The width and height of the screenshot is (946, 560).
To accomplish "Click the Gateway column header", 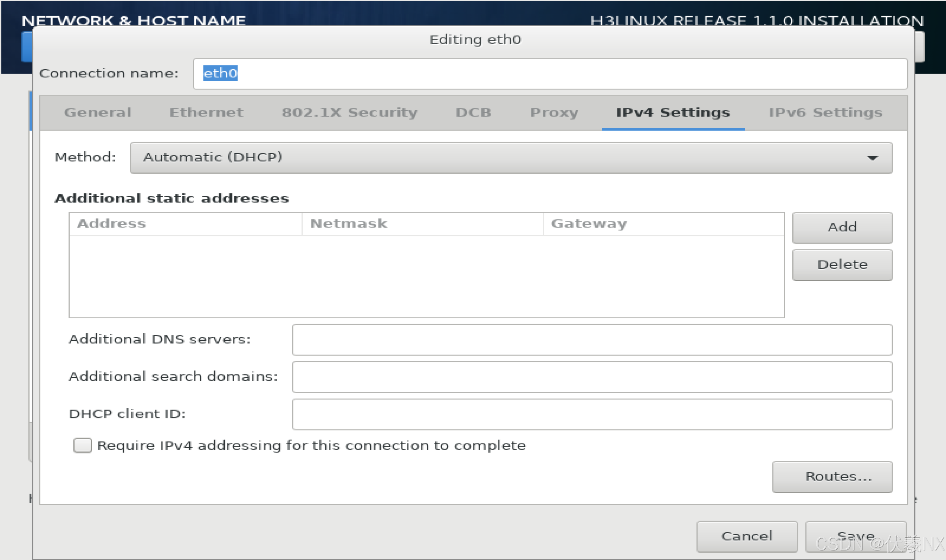I will pos(588,223).
